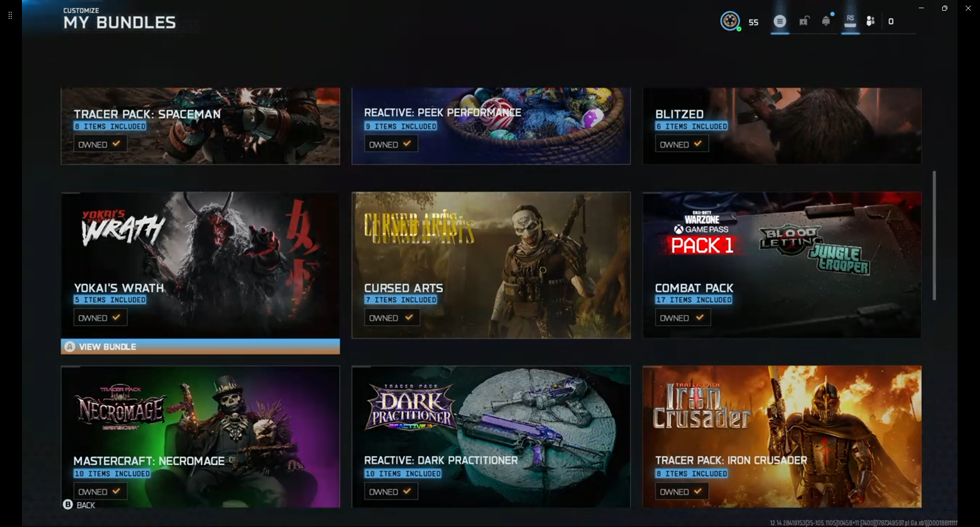Select the Yokai's Wrath bundle card

point(200,265)
